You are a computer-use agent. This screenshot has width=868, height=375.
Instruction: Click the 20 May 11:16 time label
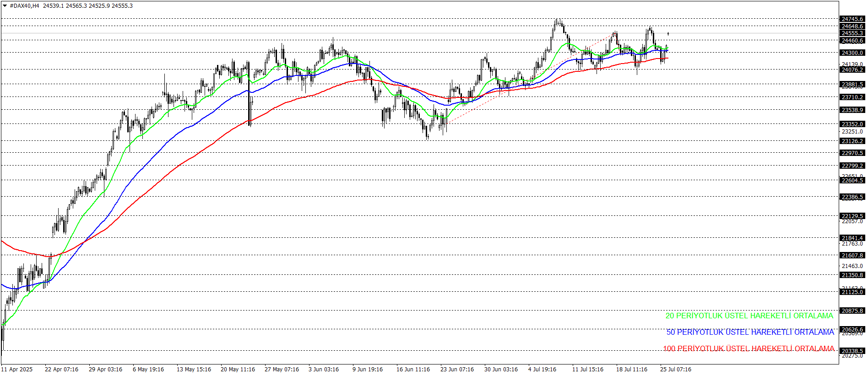(x=238, y=369)
